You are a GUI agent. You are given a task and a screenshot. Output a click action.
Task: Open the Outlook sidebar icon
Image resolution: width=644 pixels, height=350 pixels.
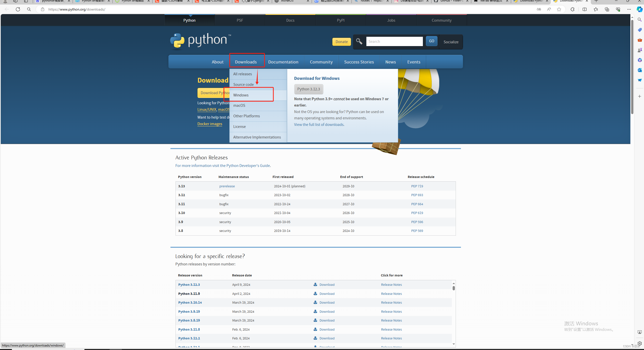click(x=640, y=70)
